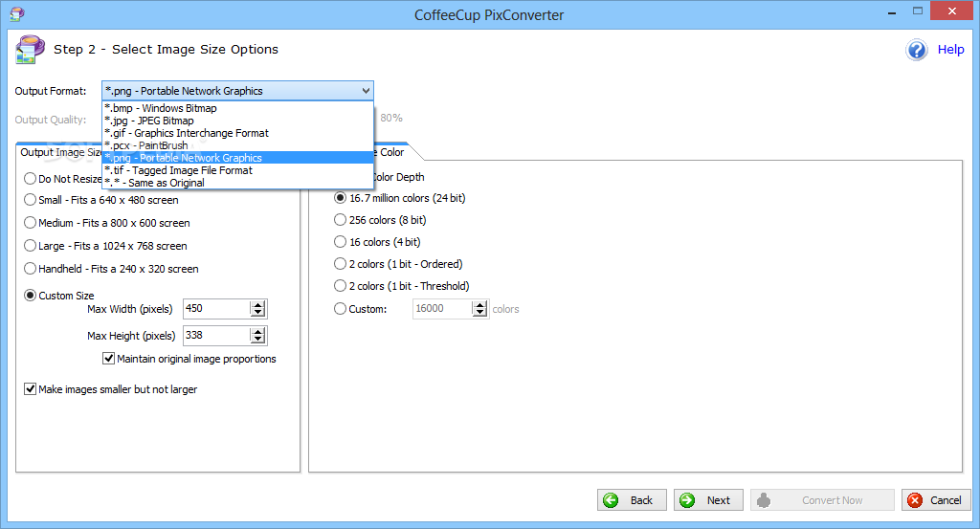The height and width of the screenshot is (529, 980).
Task: Select Medium - Fits a 800 x 600 screen
Action: (x=30, y=222)
